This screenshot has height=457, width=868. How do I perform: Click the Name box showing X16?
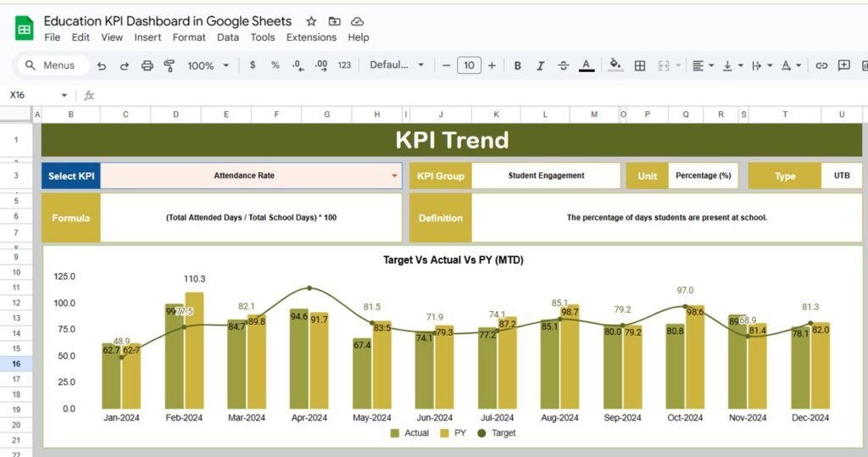pyautogui.click(x=32, y=95)
